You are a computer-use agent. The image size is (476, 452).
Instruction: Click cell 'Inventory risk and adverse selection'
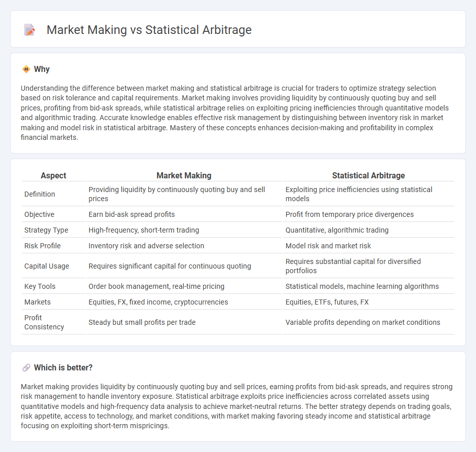pos(184,246)
